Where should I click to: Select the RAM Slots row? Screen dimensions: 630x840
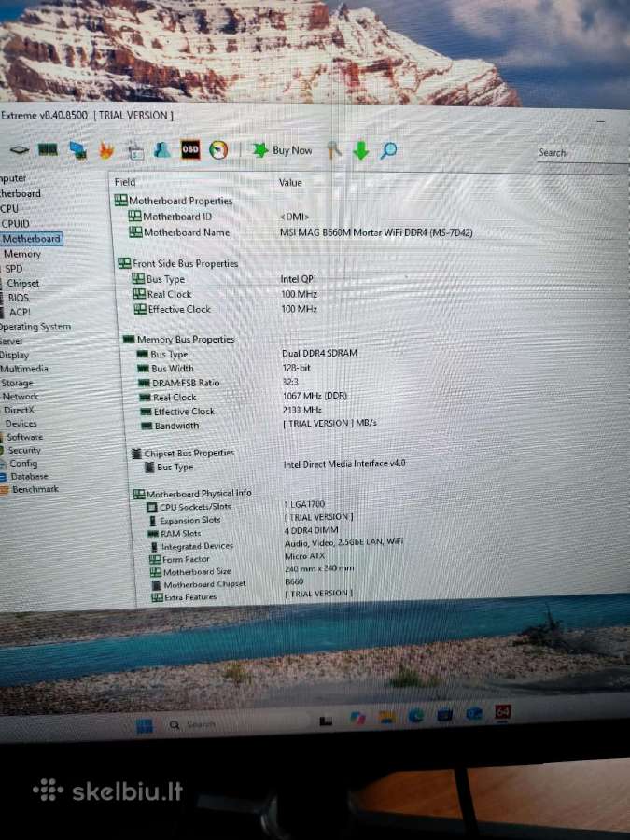point(175,534)
